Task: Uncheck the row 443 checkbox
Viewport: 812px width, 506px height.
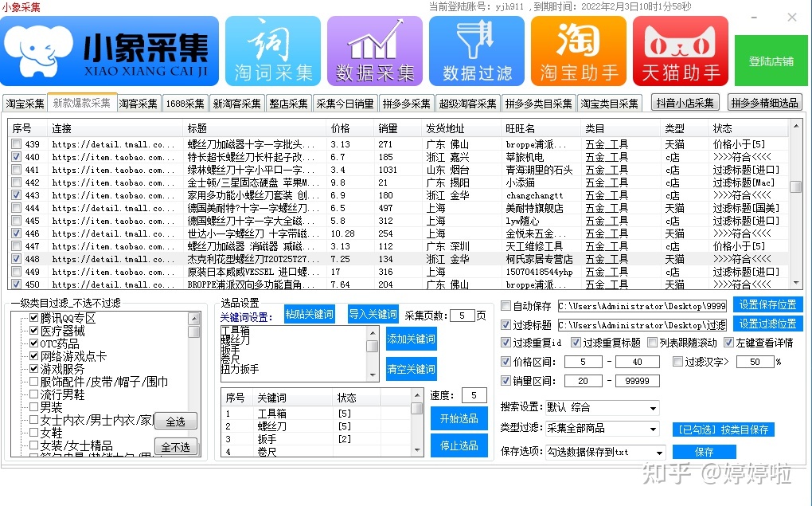Action: 17,195
